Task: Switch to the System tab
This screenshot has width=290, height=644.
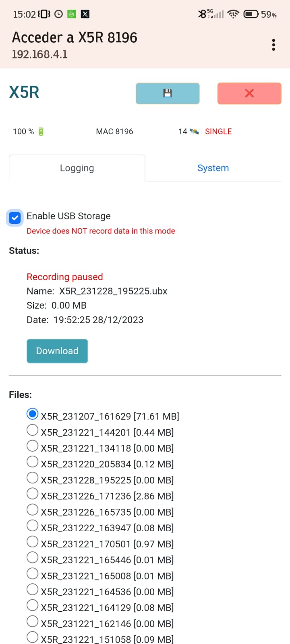Action: [213, 168]
